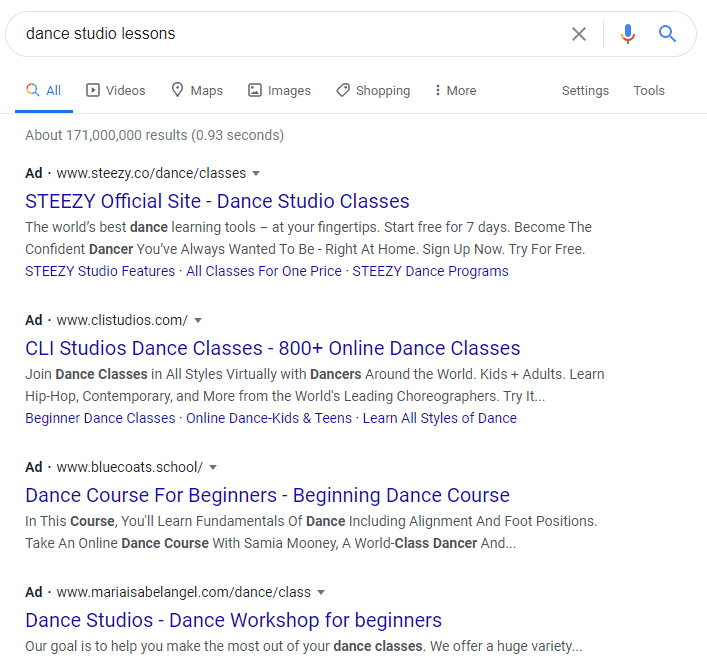
Task: Submit search with the magnifying glass icon
Action: pyautogui.click(x=667, y=34)
